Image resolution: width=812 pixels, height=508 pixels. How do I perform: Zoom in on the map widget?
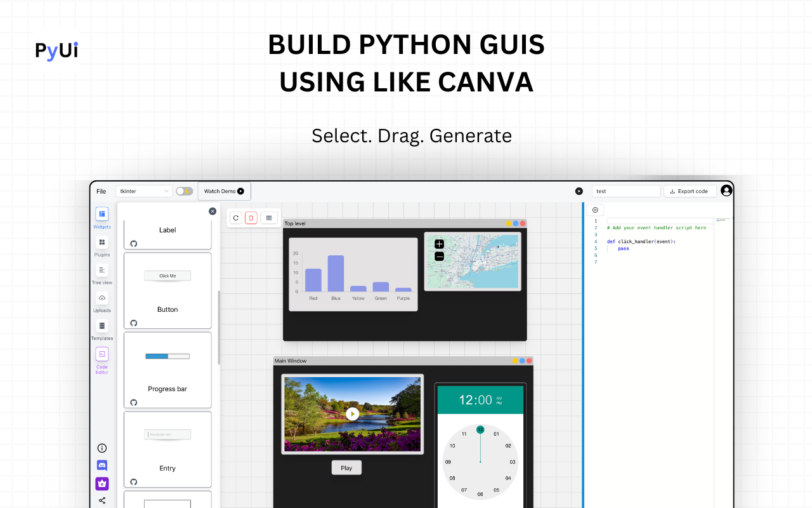tap(439, 244)
